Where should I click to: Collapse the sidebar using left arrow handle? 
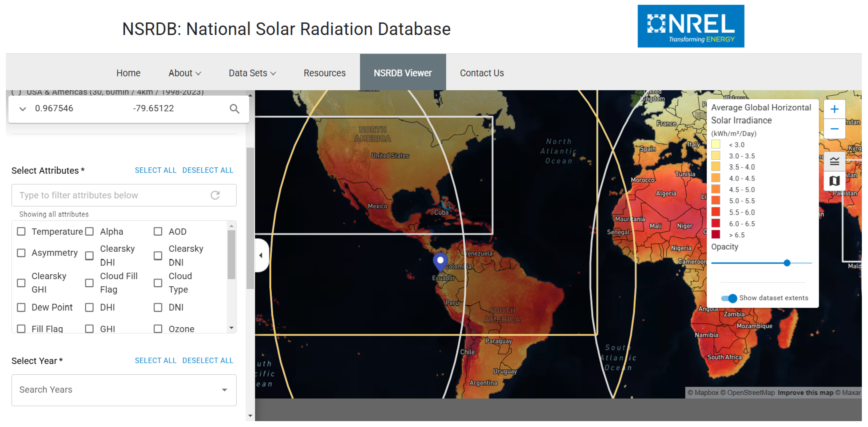(261, 255)
